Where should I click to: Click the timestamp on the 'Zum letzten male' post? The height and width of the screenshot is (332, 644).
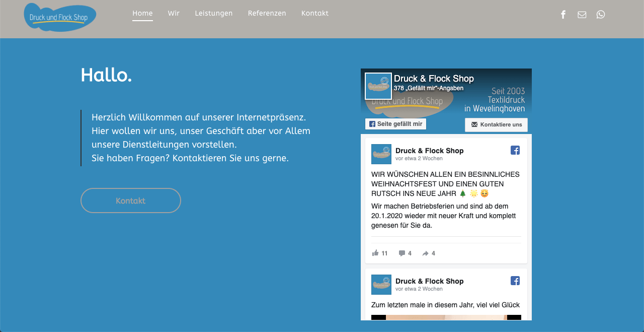pyautogui.click(x=419, y=289)
